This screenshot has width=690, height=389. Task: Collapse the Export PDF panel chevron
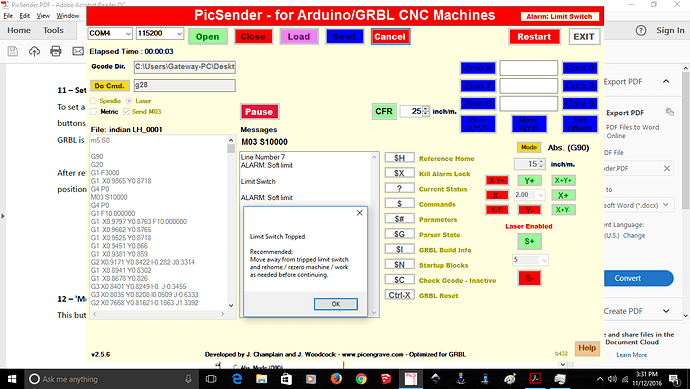coord(666,81)
